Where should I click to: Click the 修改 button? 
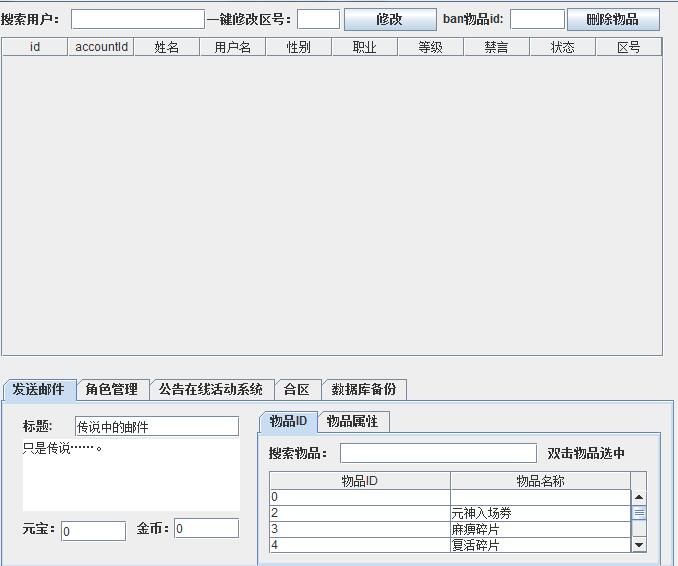point(390,19)
